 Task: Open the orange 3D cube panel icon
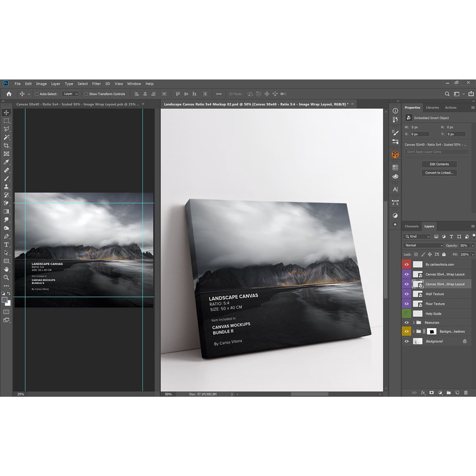[x=395, y=154]
